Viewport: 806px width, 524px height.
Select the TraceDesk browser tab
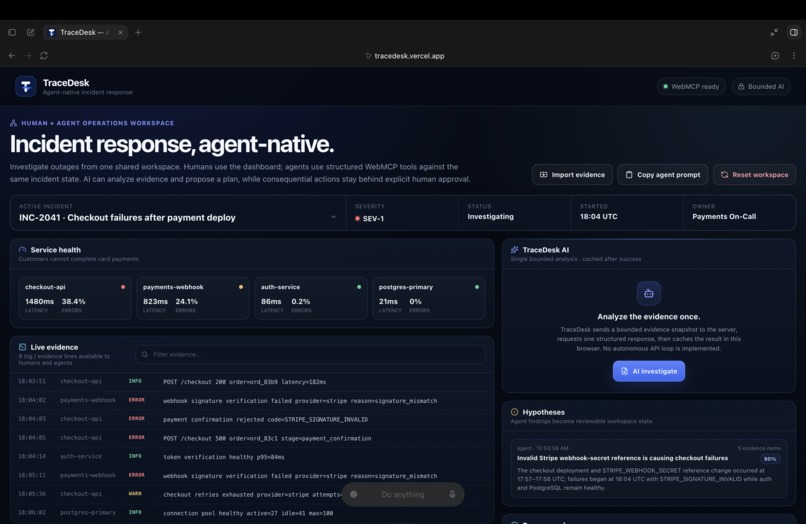[x=85, y=32]
